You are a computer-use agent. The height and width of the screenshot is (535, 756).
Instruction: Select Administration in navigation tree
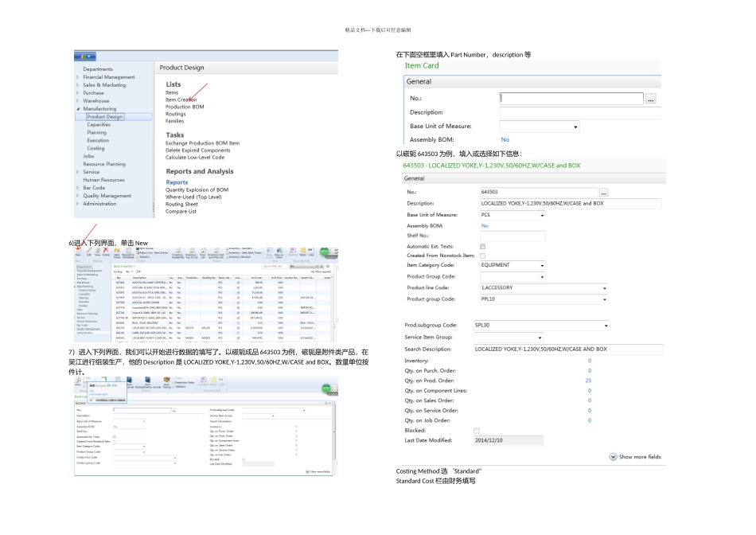99,204
